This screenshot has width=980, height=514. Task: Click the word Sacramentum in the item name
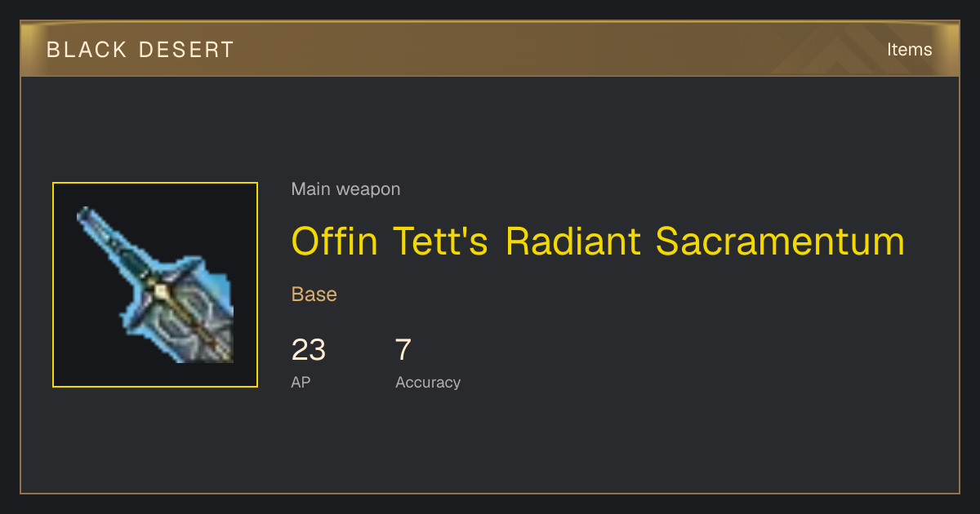click(780, 241)
